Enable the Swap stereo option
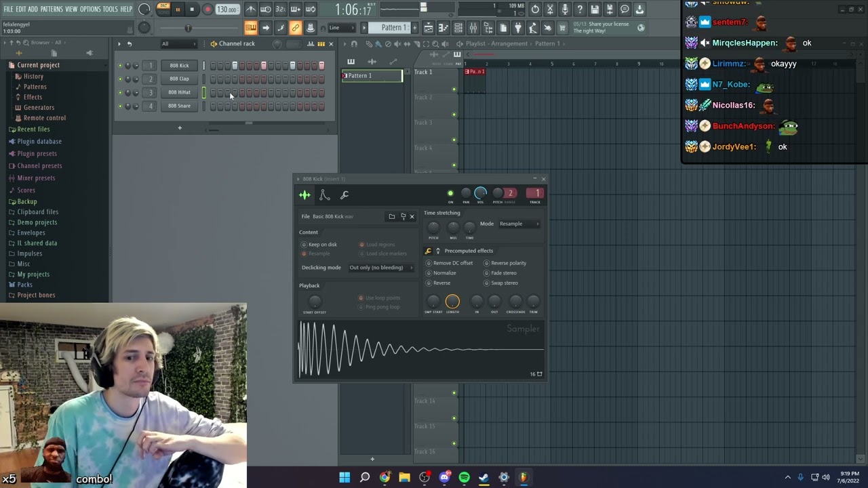Image resolution: width=868 pixels, height=488 pixels. pos(500,283)
